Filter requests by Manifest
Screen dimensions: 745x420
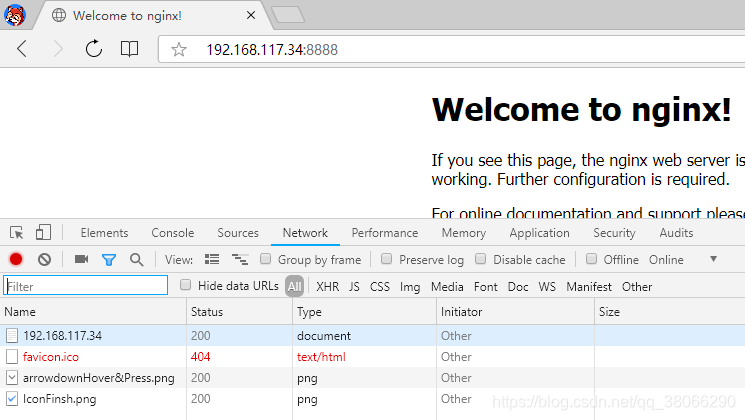click(589, 286)
